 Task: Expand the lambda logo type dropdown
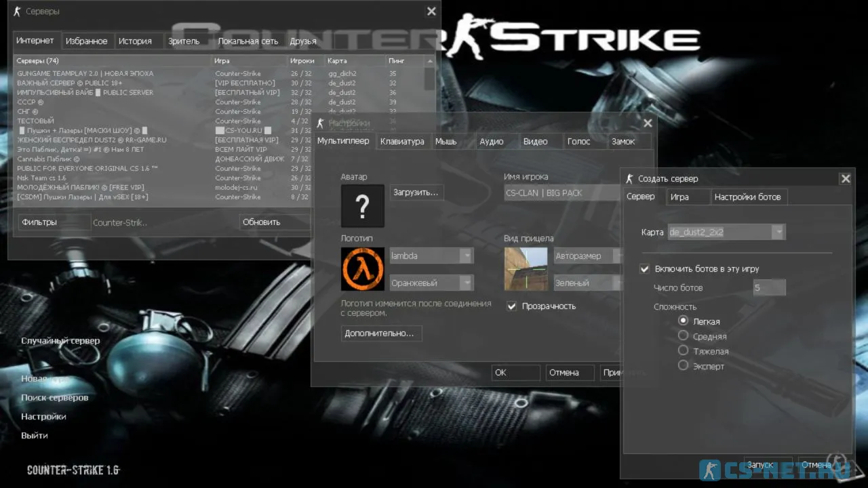466,256
